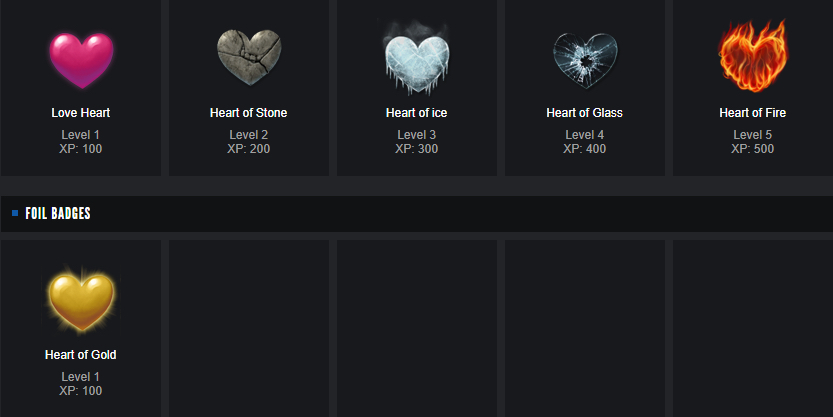Select the "Heart of Fire" badge title

753,113
